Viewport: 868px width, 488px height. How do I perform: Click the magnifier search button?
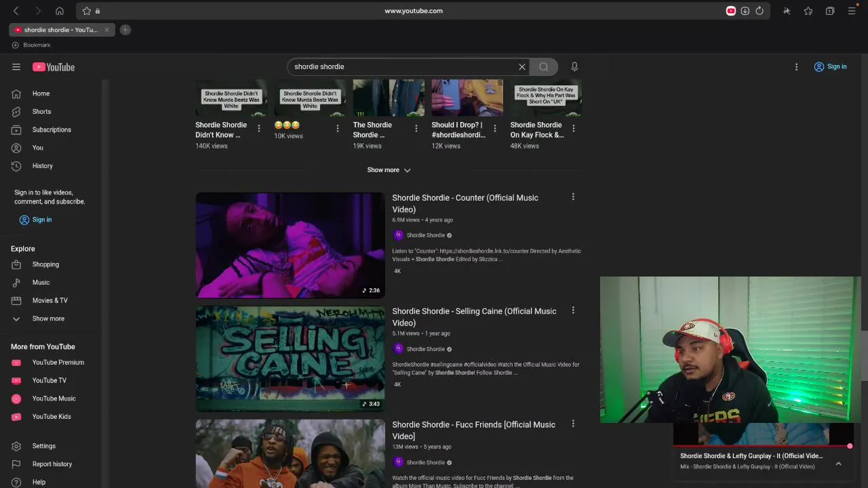pyautogui.click(x=544, y=66)
